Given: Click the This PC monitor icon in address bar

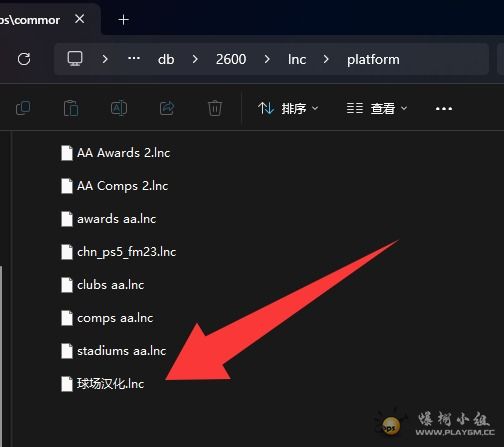Looking at the screenshot, I should (75, 59).
